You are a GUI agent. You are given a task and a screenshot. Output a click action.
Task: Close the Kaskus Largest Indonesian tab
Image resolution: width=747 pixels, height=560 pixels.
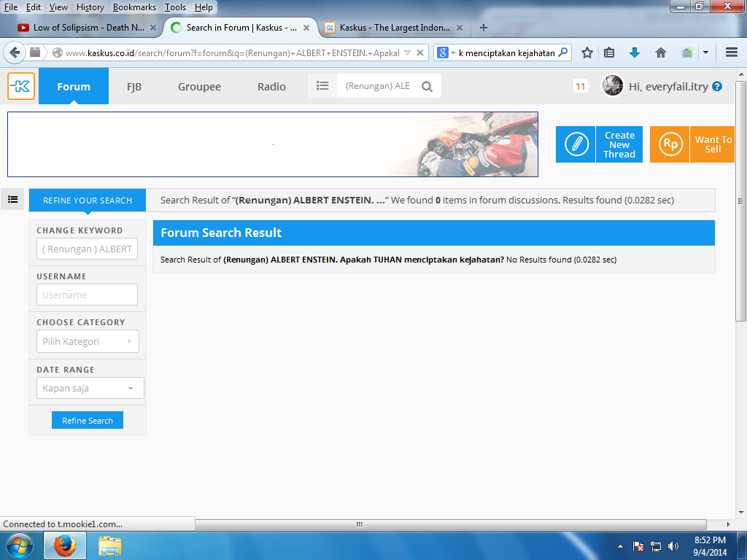[460, 28]
